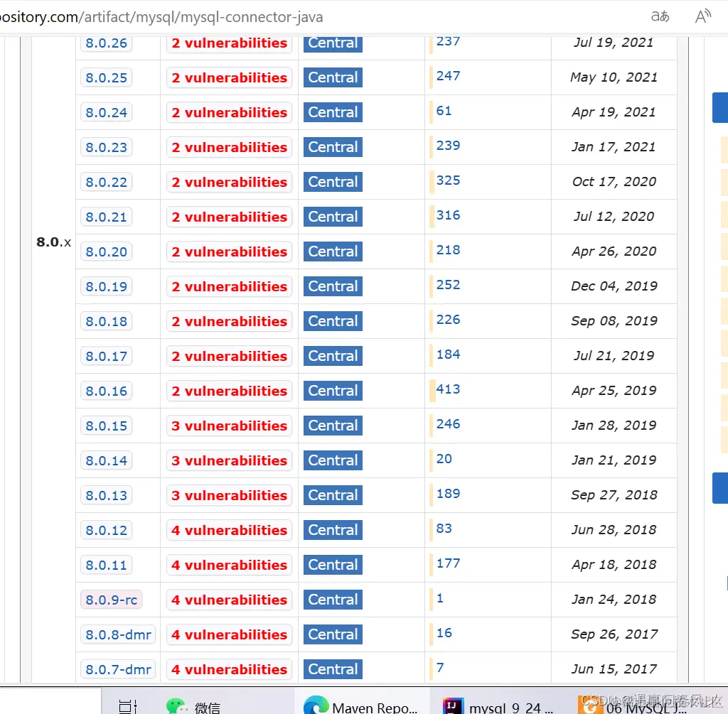This screenshot has width=728, height=714.
Task: Click usages count 83 for 8.0.12
Action: pyautogui.click(x=444, y=528)
